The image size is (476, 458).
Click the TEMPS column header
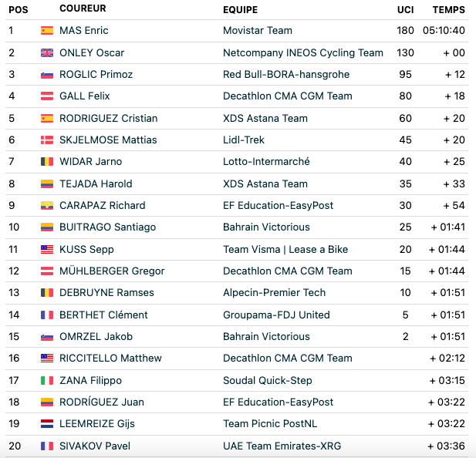tap(449, 10)
